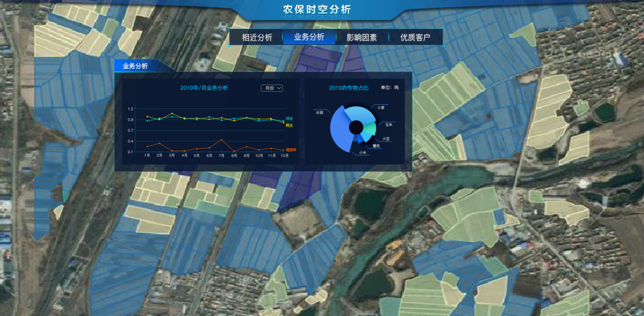Click the dark center of the pie chart

click(356, 127)
